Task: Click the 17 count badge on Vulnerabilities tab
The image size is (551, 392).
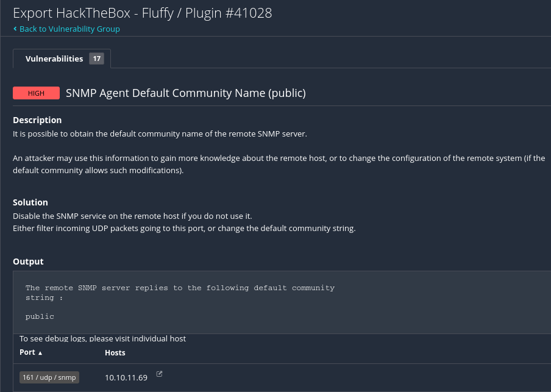Action: (x=96, y=59)
